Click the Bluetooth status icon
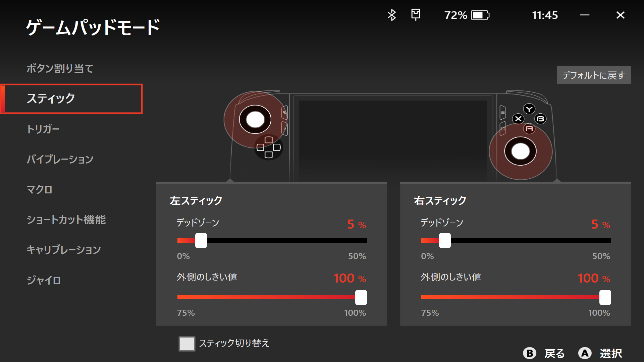The width and height of the screenshot is (644, 362). point(391,15)
